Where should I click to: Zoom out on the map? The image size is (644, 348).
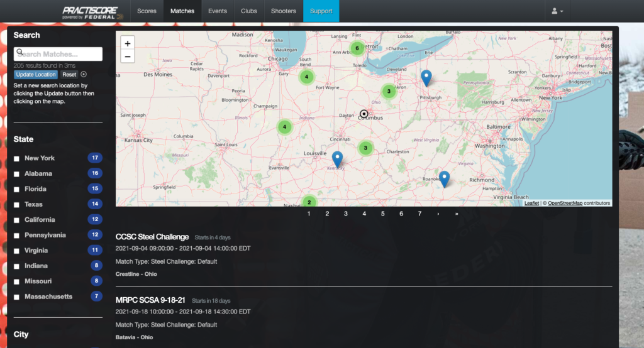(127, 57)
